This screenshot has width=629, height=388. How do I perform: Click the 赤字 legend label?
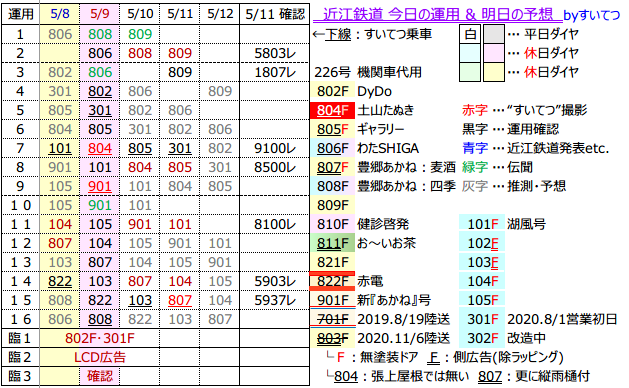click(x=475, y=110)
